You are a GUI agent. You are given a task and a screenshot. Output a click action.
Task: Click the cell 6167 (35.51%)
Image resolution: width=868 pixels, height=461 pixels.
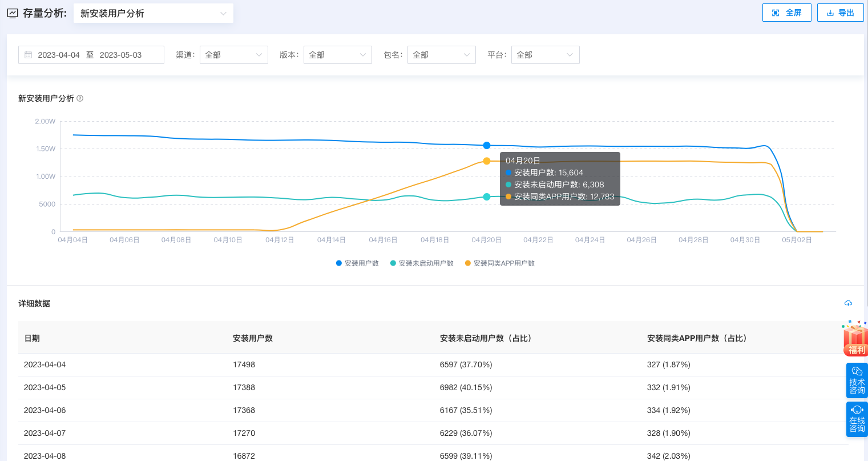tap(466, 410)
